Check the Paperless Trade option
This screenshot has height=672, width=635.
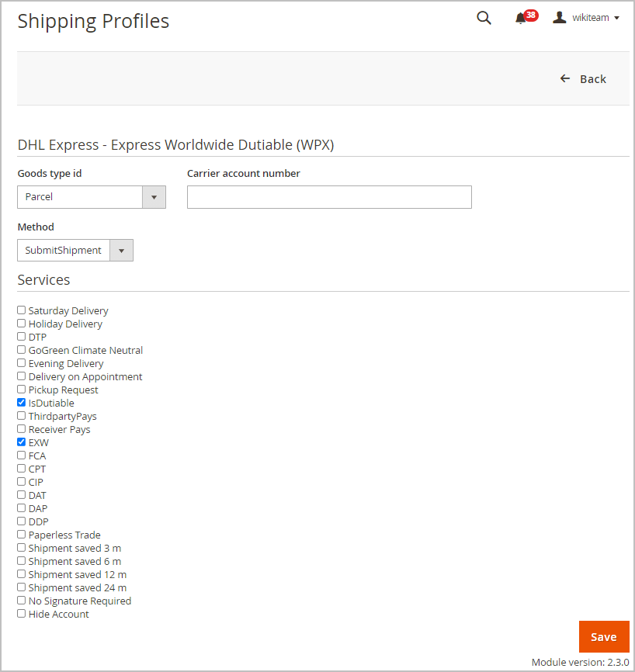click(x=21, y=534)
